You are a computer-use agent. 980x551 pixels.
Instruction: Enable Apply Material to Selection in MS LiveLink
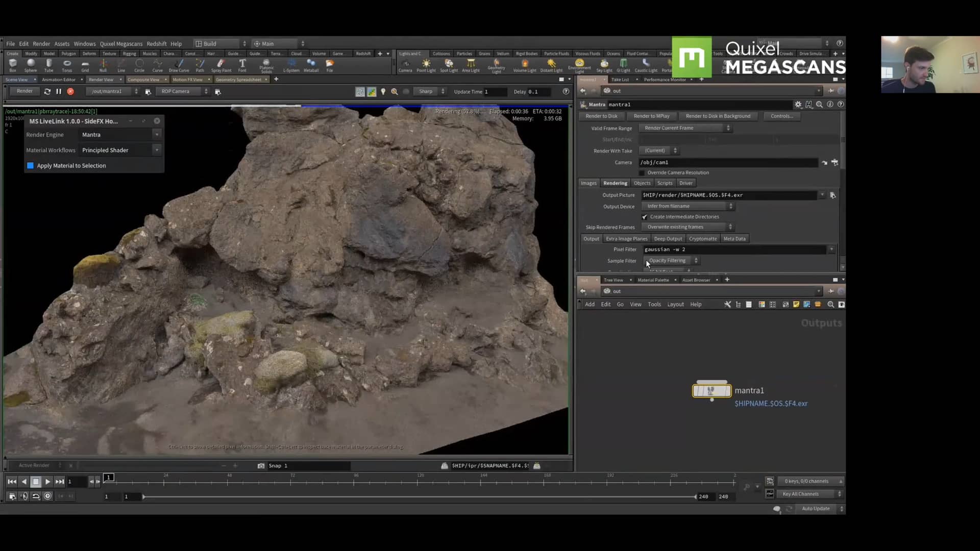click(30, 165)
